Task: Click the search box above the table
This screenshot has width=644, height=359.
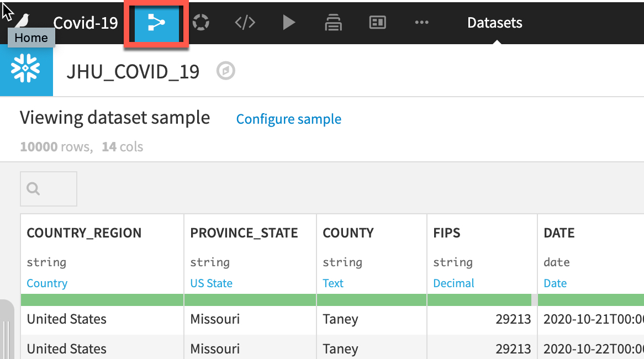Action: pyautogui.click(x=49, y=189)
